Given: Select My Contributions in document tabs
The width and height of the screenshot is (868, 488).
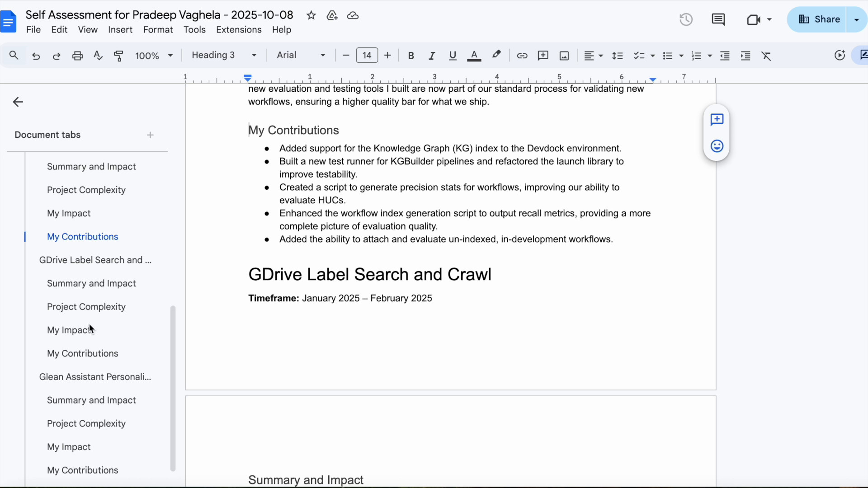Looking at the screenshot, I should (82, 236).
